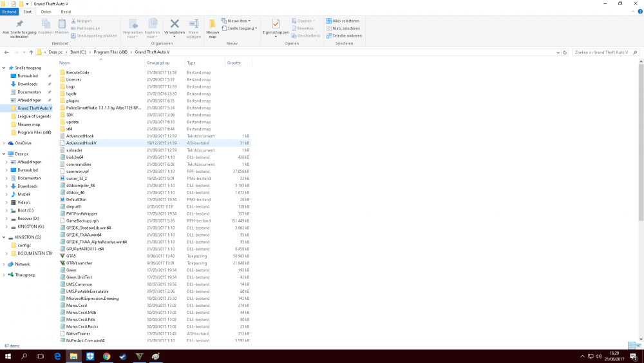Viewport: 644px width, 363px height.
Task: Open the Snelle toegang ribbon dropdown
Action: (239, 28)
